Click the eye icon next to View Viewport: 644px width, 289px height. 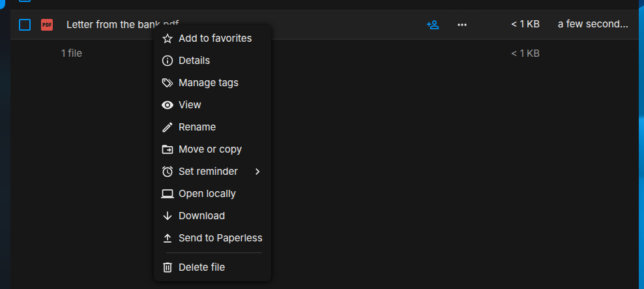pos(167,105)
